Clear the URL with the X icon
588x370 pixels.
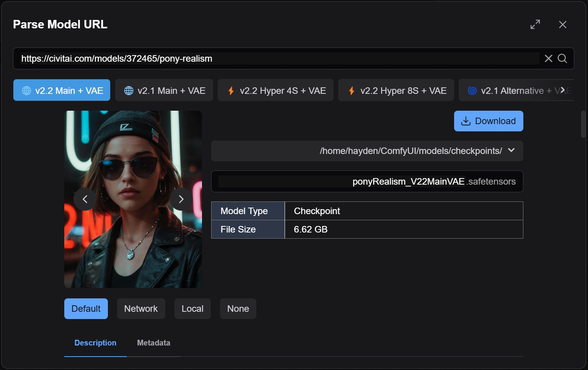pos(548,59)
